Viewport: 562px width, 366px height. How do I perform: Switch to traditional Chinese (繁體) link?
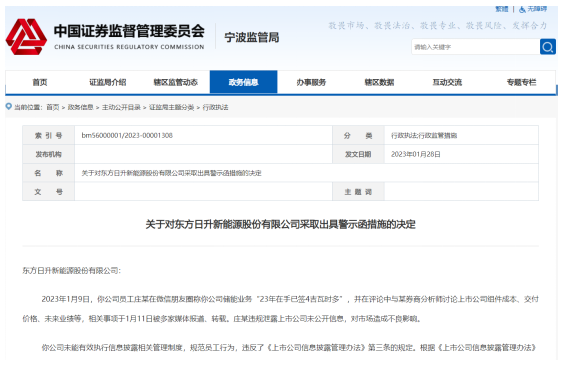[x=502, y=9]
